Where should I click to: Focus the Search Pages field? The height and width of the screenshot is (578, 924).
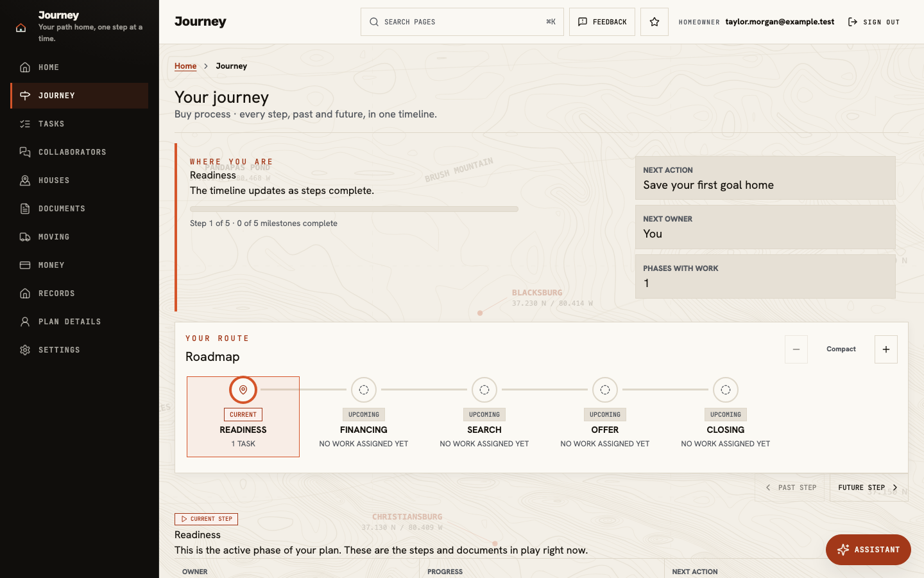(x=462, y=22)
